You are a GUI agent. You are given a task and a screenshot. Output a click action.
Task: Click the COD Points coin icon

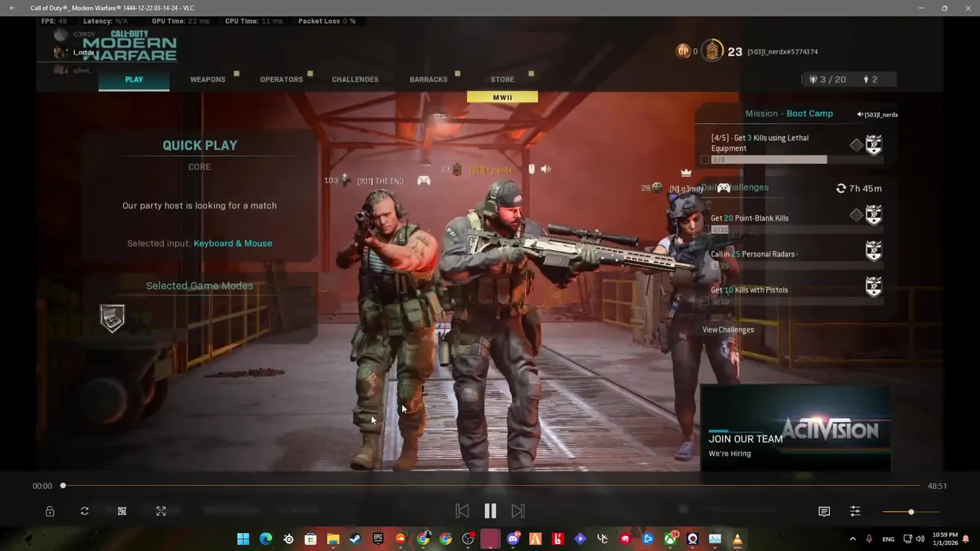[x=683, y=51]
